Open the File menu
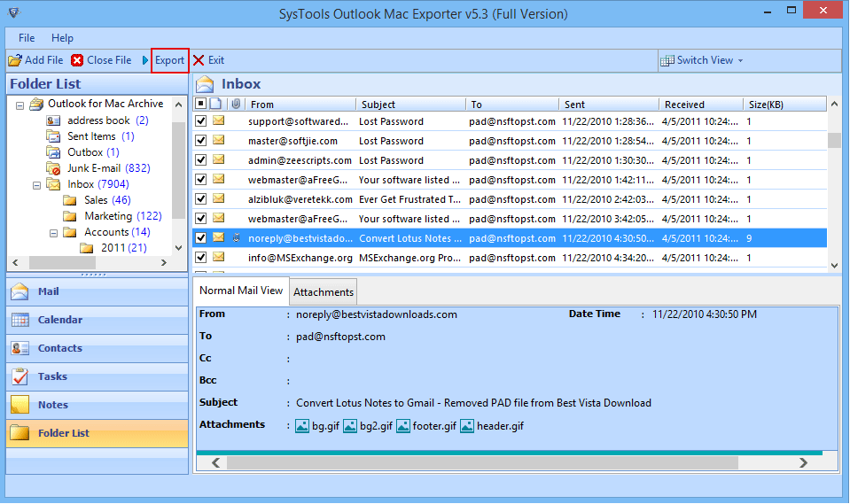This screenshot has height=504, width=850. [x=27, y=38]
